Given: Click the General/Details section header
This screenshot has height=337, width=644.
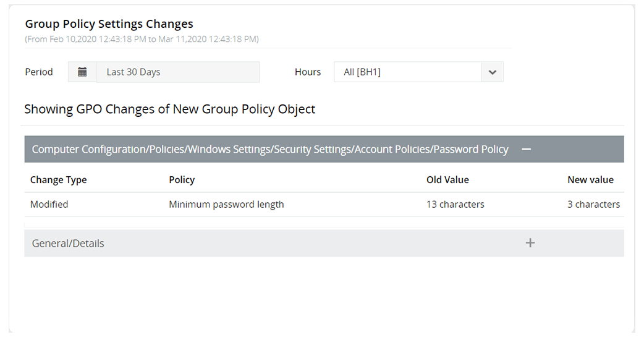Looking at the screenshot, I should coord(68,243).
